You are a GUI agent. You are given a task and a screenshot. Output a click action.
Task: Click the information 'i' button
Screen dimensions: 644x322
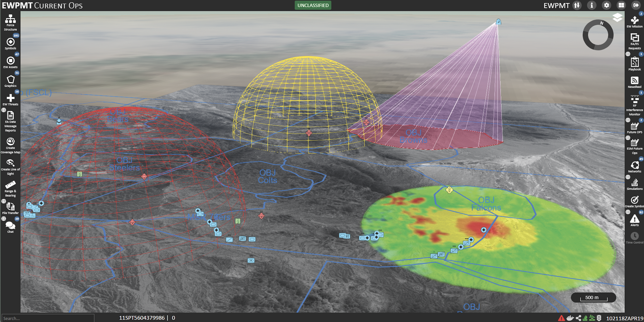[x=591, y=5]
